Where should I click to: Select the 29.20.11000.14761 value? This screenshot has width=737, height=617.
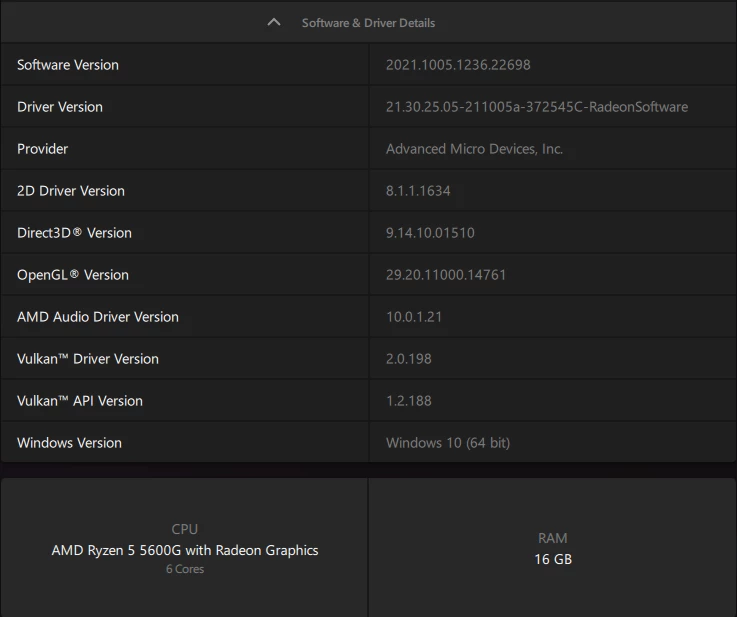[x=446, y=275]
